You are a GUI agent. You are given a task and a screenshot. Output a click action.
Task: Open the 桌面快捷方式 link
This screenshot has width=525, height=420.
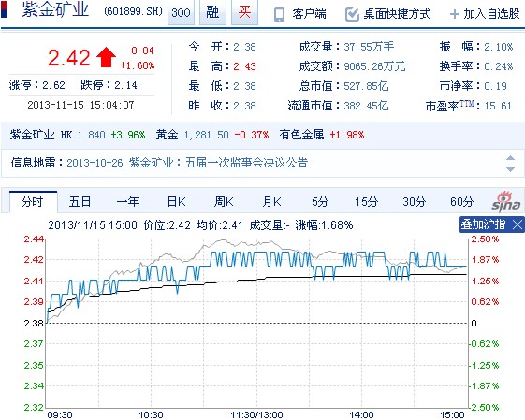click(x=397, y=14)
